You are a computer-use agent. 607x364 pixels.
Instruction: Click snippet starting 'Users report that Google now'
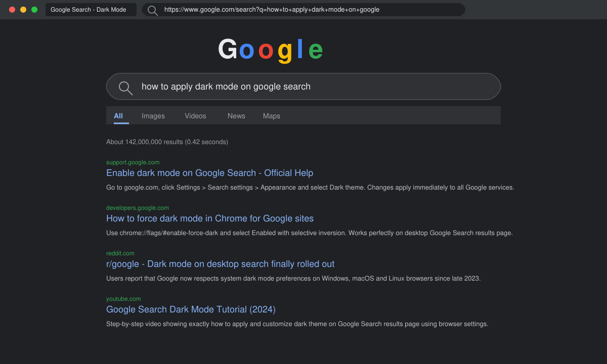(x=293, y=279)
